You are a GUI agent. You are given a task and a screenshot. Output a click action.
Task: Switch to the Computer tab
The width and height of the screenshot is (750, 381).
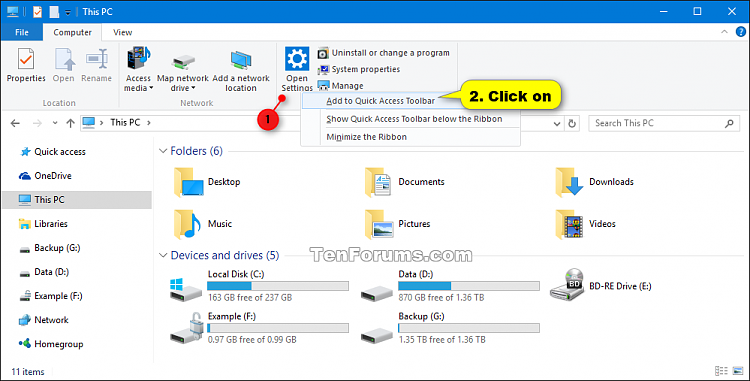(72, 32)
